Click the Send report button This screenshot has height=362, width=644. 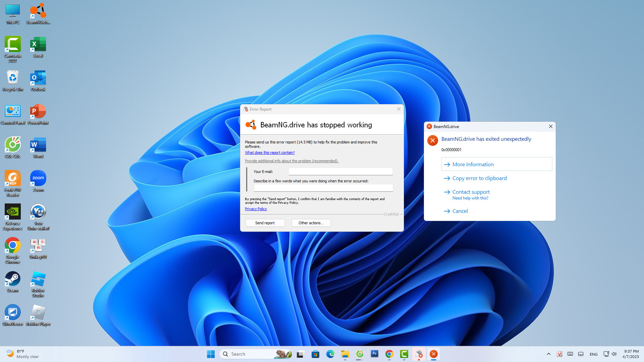tap(265, 223)
